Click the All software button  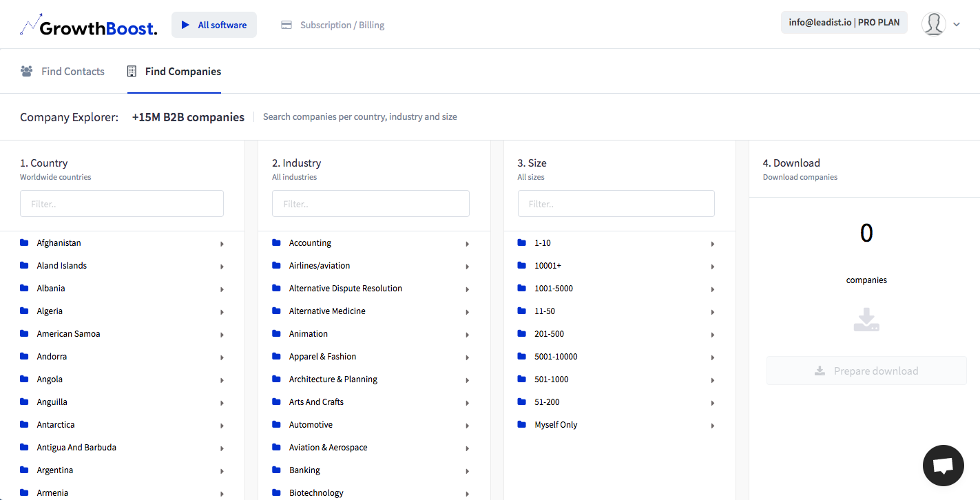213,24
